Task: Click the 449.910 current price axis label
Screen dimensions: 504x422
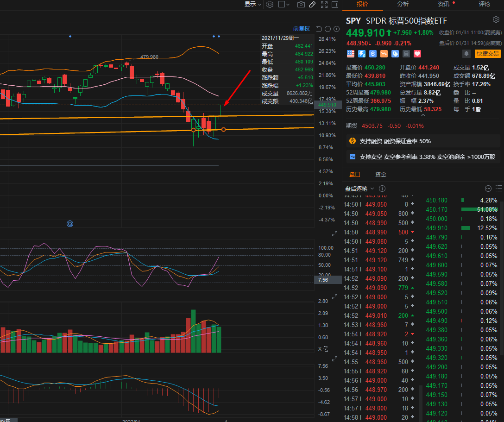Action: (327, 105)
